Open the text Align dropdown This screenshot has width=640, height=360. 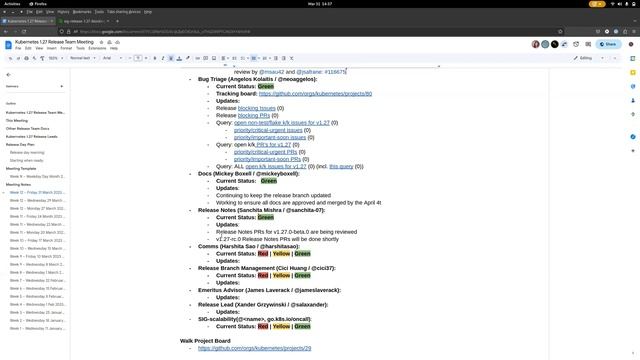point(225,58)
